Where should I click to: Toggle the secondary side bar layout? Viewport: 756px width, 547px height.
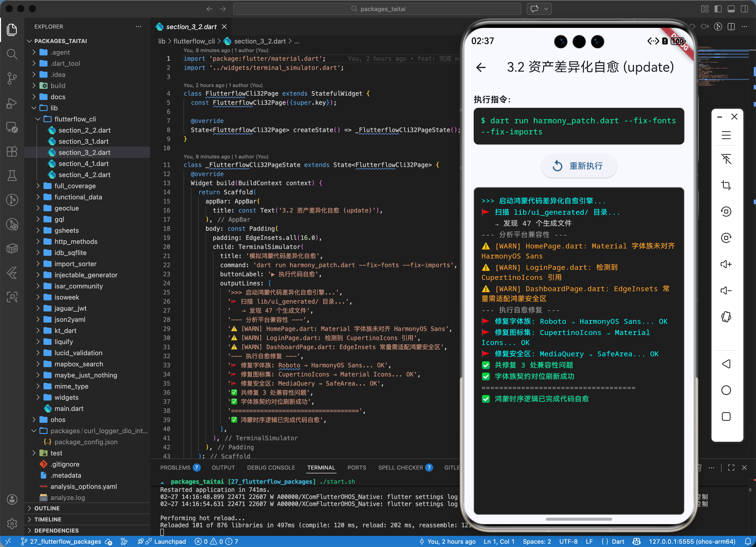tap(744, 9)
